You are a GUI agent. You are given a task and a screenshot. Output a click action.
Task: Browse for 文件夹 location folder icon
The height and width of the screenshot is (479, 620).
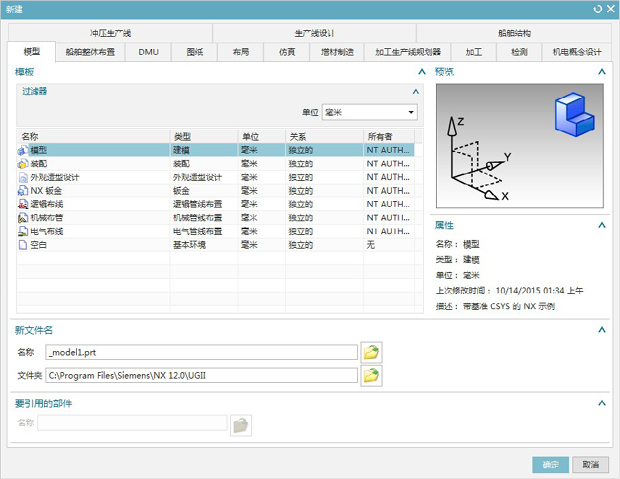371,376
